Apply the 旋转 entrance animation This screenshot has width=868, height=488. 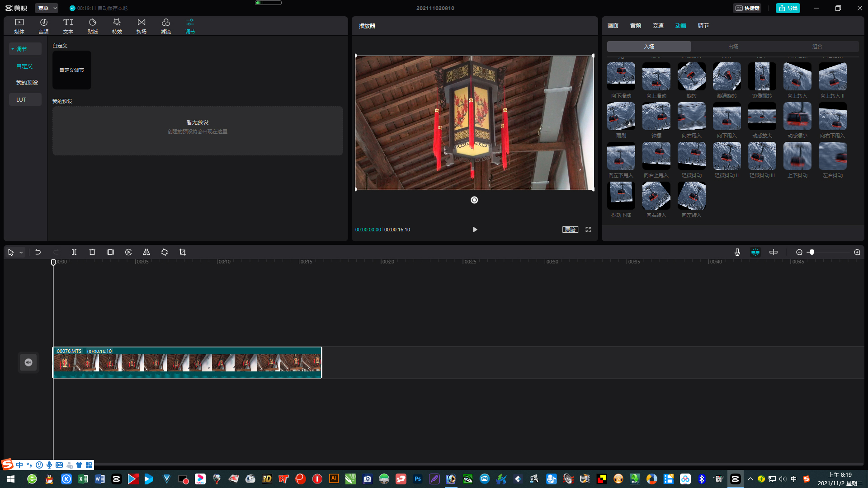(x=692, y=76)
